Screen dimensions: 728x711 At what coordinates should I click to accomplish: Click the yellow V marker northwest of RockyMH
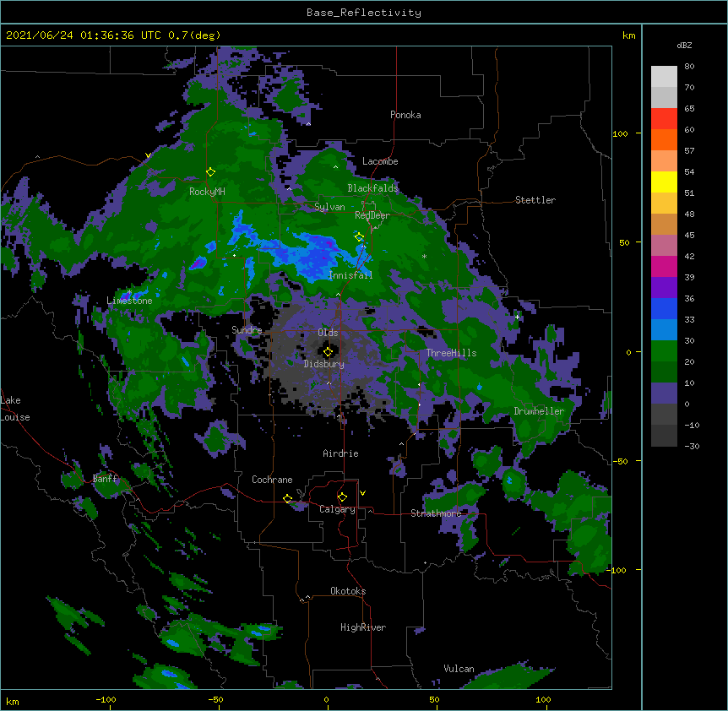tap(148, 155)
